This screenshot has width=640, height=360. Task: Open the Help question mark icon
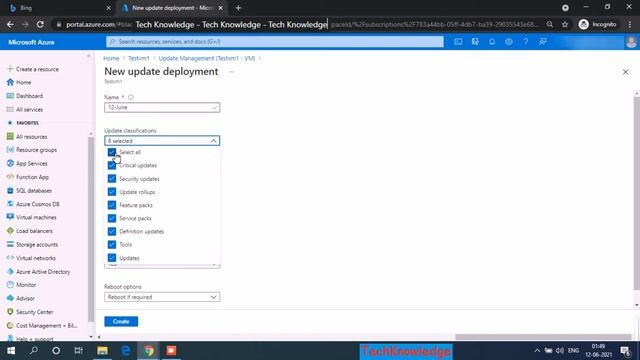pos(526,42)
